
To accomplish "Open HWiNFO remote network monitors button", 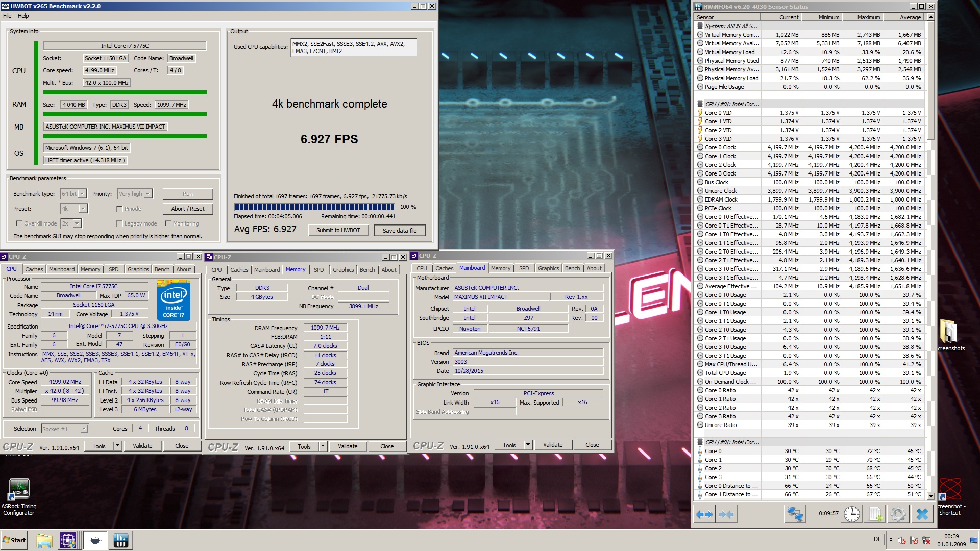I will click(x=795, y=514).
